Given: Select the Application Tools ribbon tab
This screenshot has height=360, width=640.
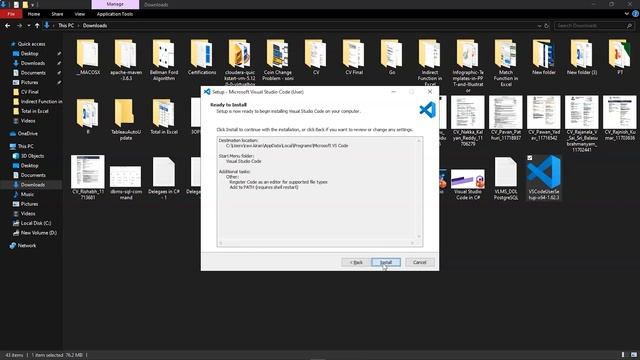Looking at the screenshot, I should tap(115, 14).
